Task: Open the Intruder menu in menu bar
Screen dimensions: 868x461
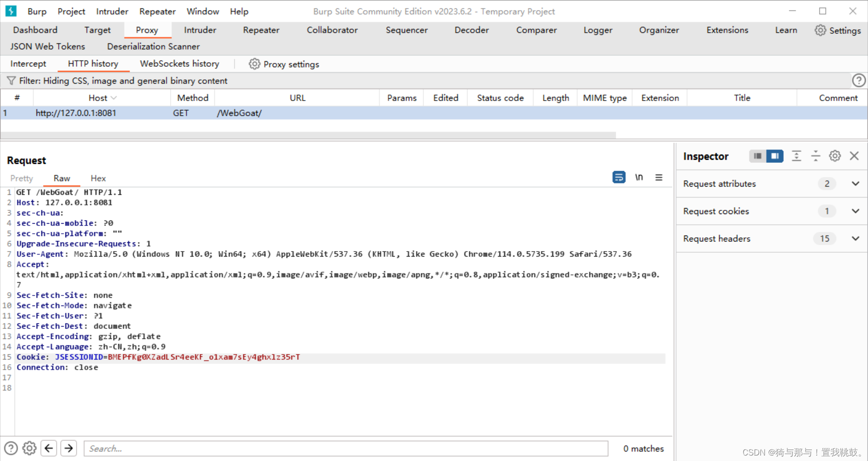Action: [112, 11]
